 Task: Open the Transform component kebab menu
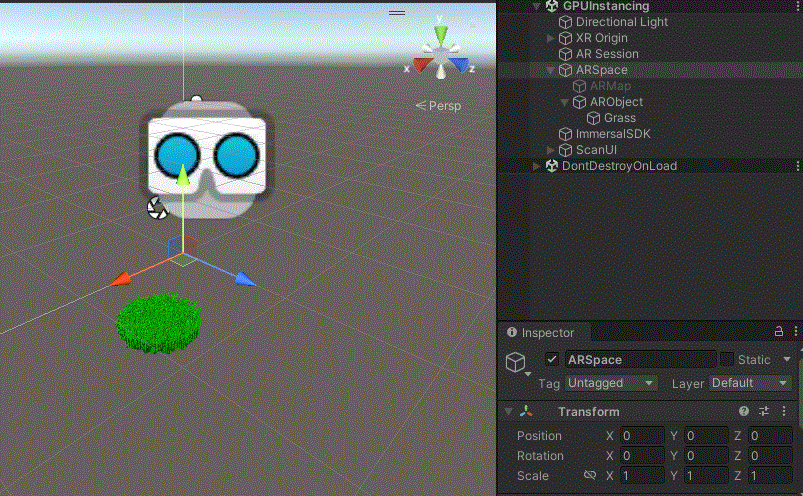784,411
